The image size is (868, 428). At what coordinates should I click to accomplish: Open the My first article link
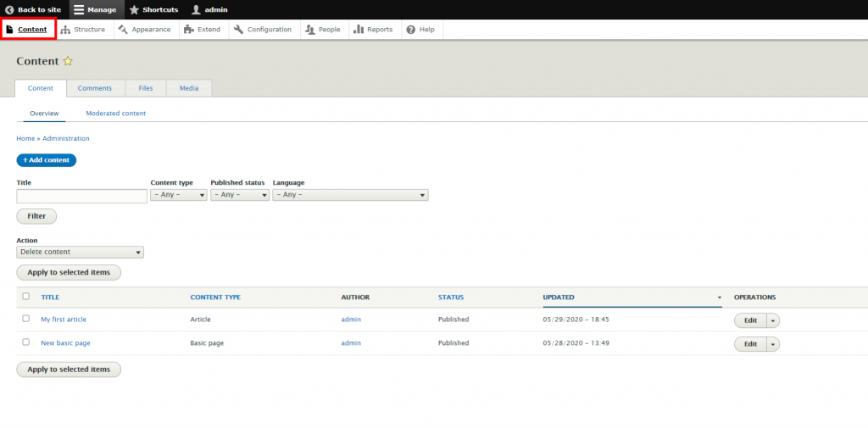pos(64,320)
